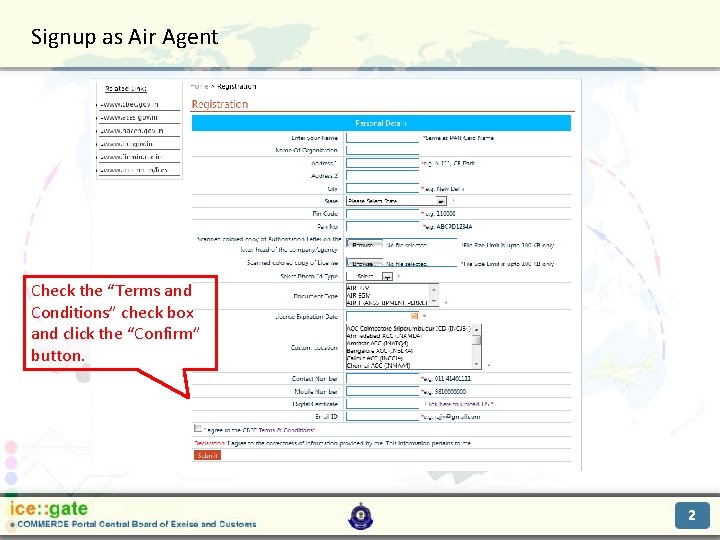Click the slide number 2 badge
This screenshot has width=720, height=540.
click(692, 515)
